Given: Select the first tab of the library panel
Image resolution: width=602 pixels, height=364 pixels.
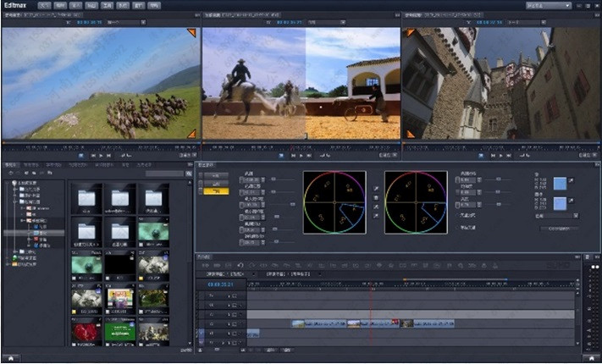Looking at the screenshot, I should [x=11, y=164].
